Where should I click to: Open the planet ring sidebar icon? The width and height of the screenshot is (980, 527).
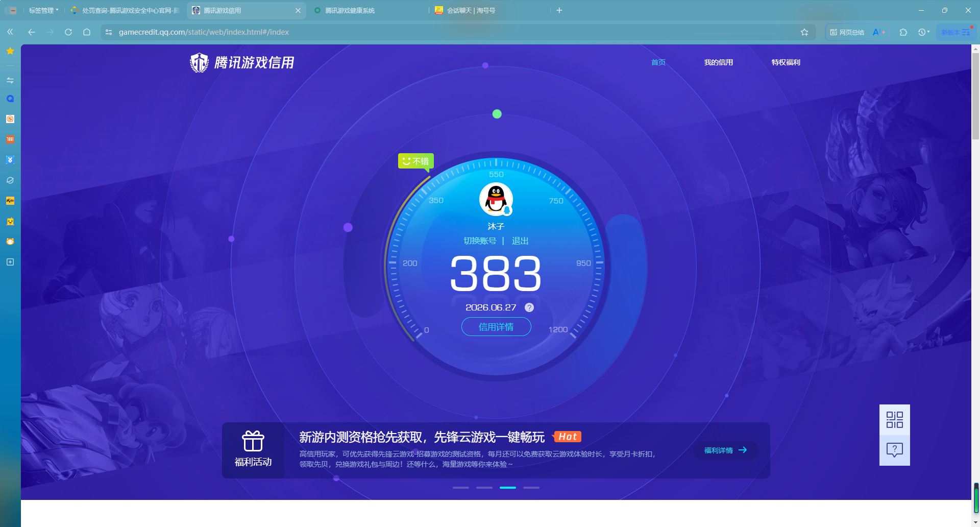click(10, 180)
